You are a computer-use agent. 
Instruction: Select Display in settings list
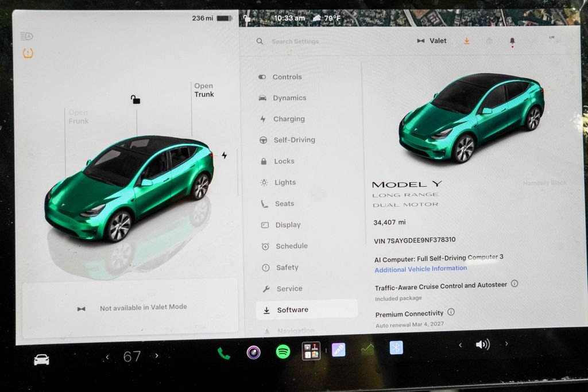(x=281, y=225)
